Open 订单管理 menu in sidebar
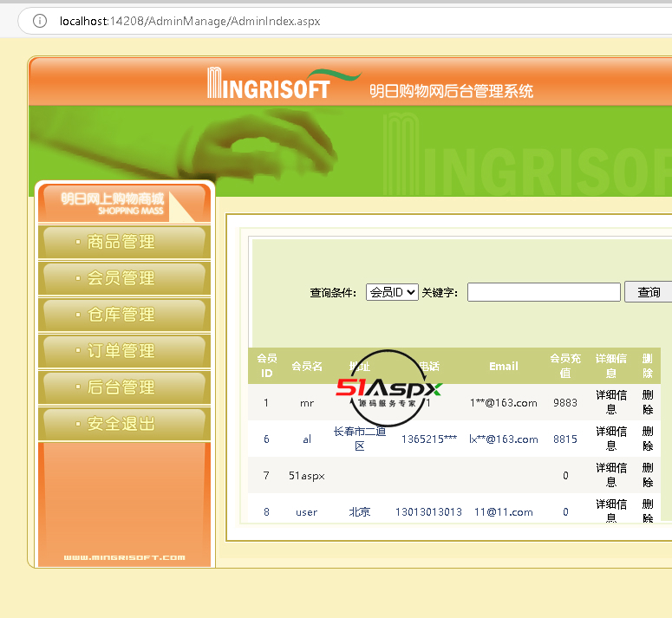 tap(124, 351)
